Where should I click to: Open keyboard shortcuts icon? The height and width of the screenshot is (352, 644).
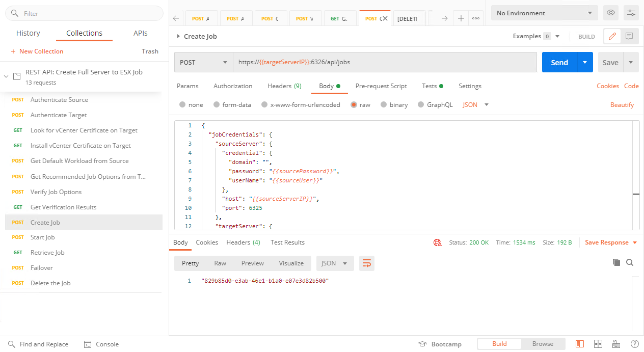(616, 344)
